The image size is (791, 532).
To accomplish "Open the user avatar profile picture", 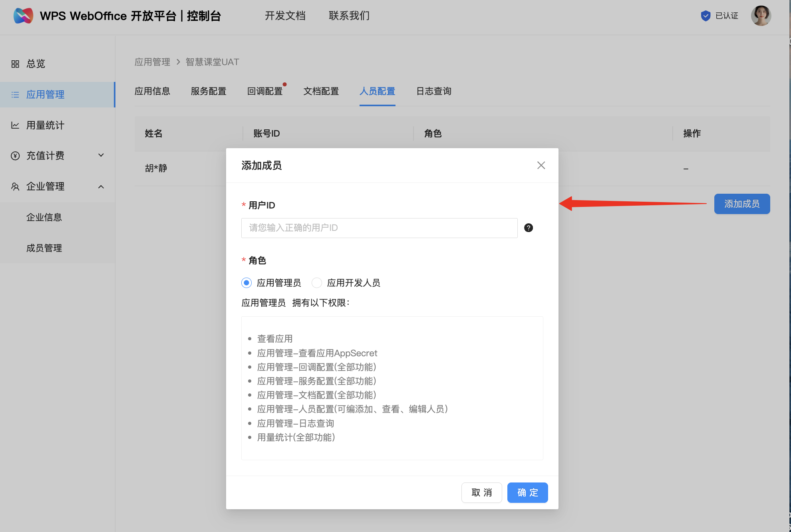I will tap(761, 16).
